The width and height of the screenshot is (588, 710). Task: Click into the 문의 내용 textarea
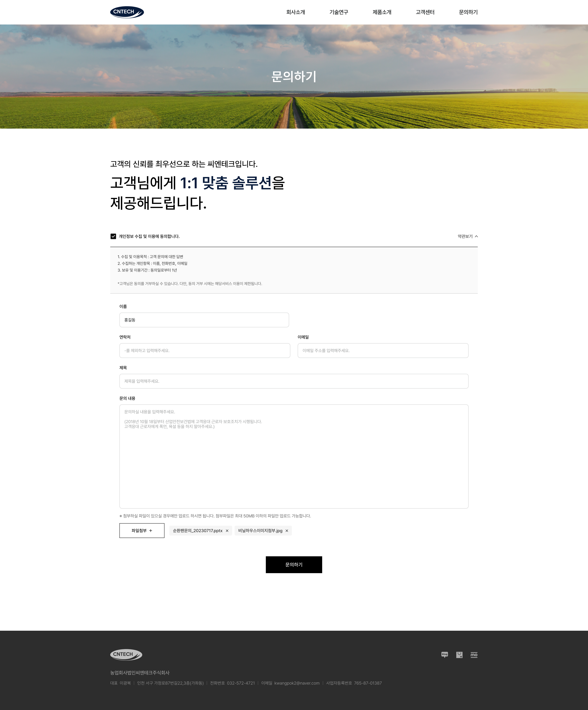[x=294, y=456]
